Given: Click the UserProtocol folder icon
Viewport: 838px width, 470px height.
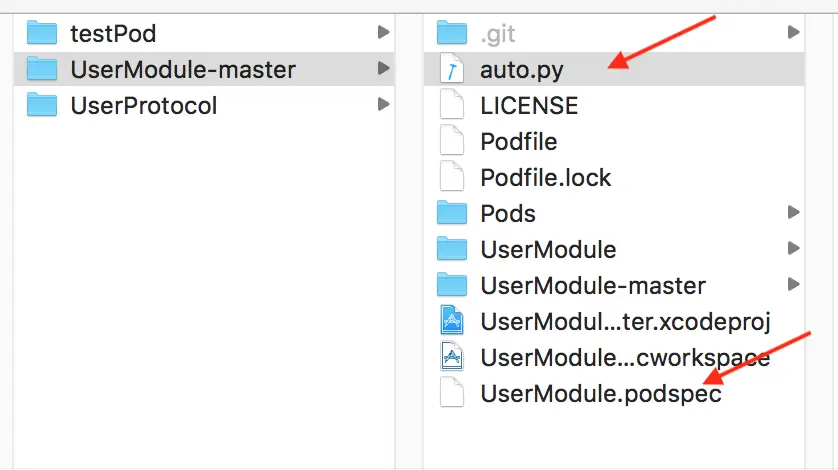Looking at the screenshot, I should click(42, 105).
